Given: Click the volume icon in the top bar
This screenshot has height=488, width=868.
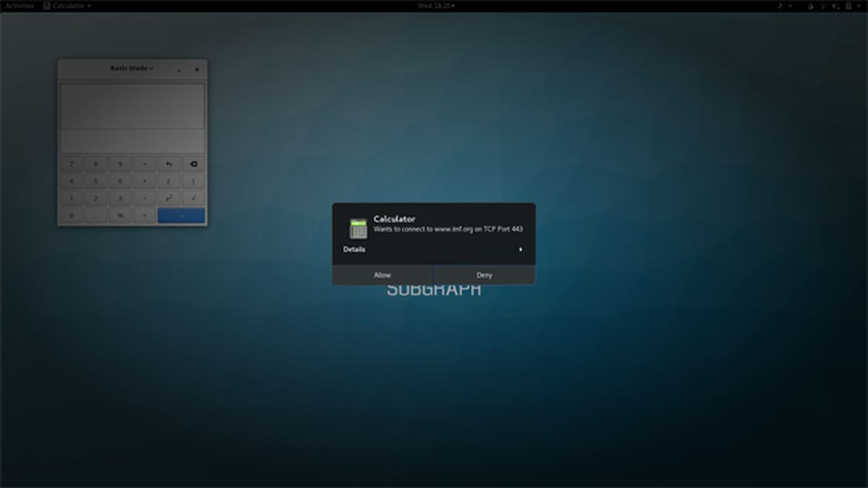Looking at the screenshot, I should (836, 6).
